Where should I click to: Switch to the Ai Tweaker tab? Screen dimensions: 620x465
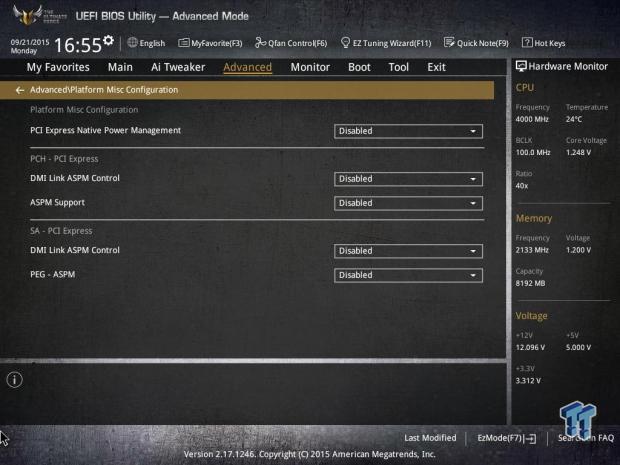tap(177, 67)
